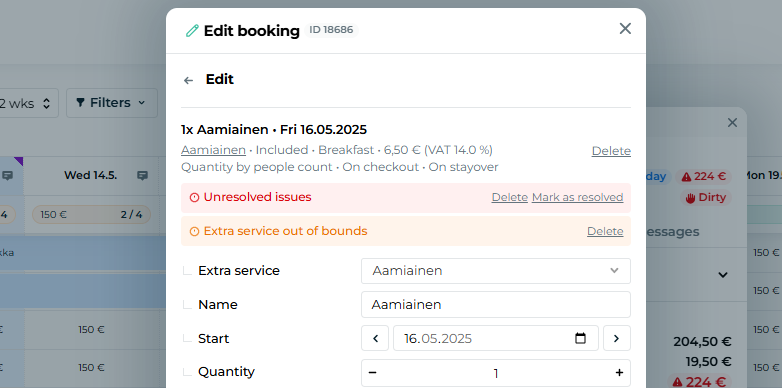The height and width of the screenshot is (388, 782).
Task: Focus the Name input field
Action: pyautogui.click(x=496, y=305)
